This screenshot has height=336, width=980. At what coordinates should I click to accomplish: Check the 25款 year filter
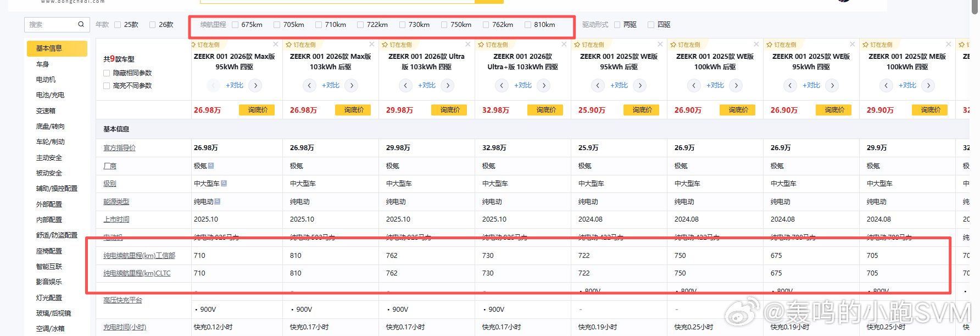(x=118, y=25)
